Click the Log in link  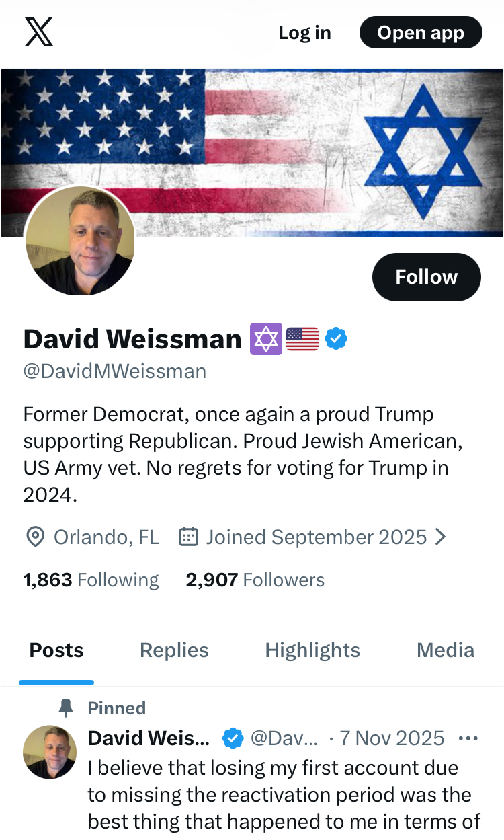pos(304,32)
